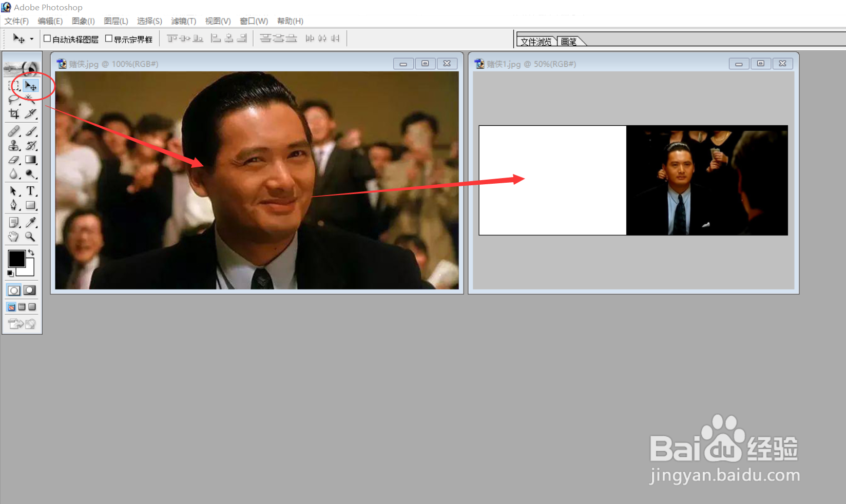Align right edges in options bar
The height and width of the screenshot is (504, 846).
pos(242,38)
